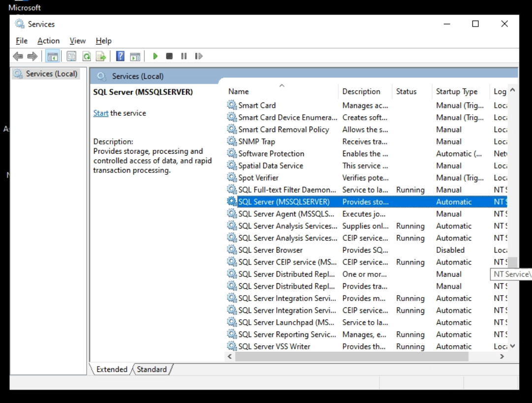Image resolution: width=532 pixels, height=403 pixels.
Task: Click the 'Verifies pote...' description of Spot Verifier
Action: 365,177
